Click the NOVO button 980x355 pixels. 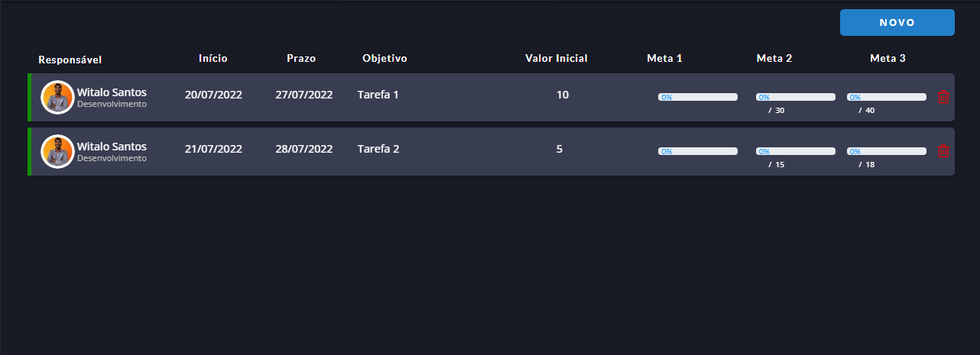897,23
